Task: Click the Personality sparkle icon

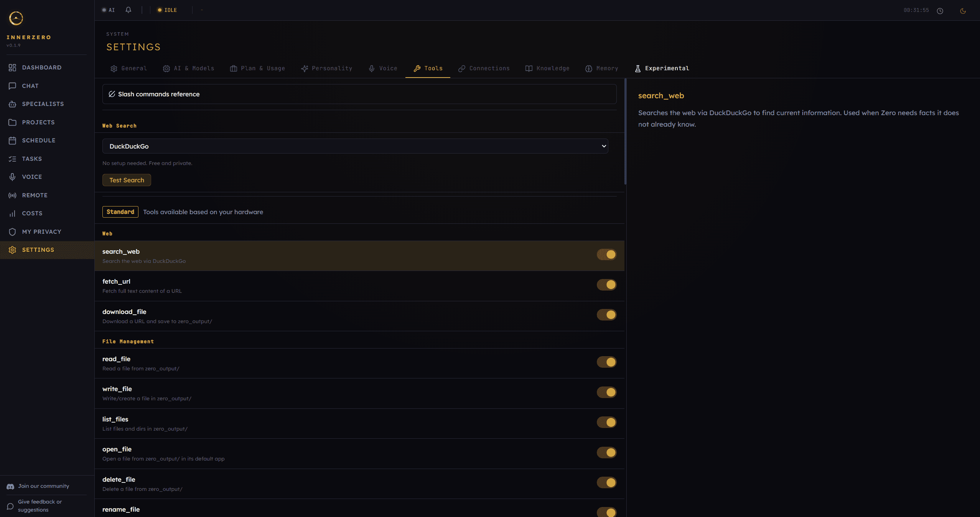Action: [x=305, y=69]
